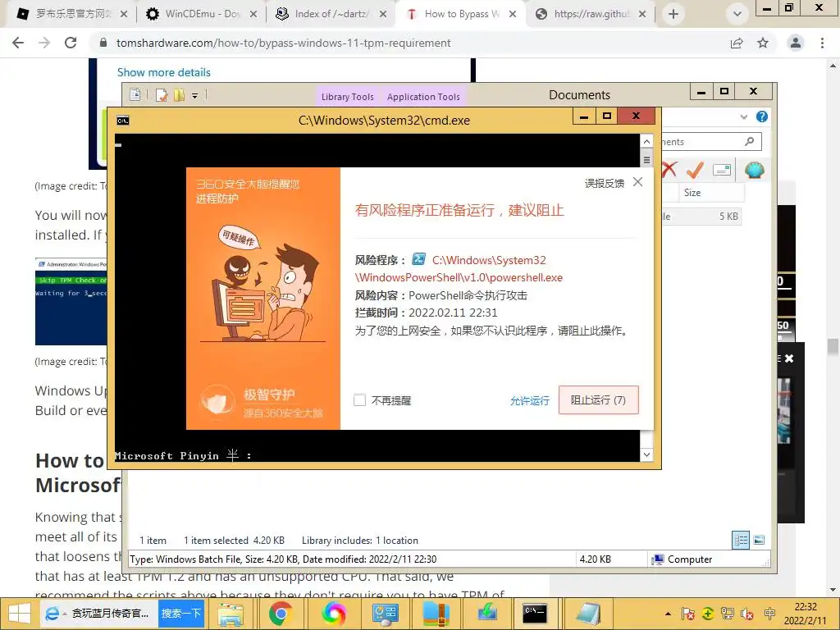This screenshot has width=840, height=630.
Task: Expand the ribbon chevron in Documents window
Action: [x=743, y=116]
